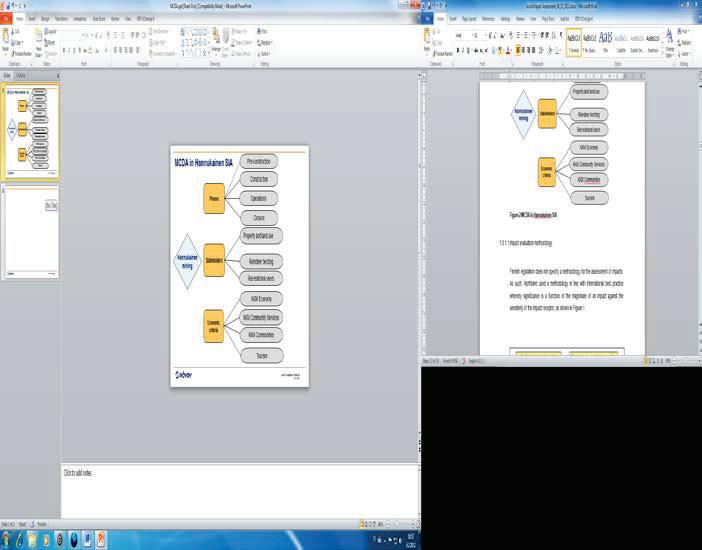Open the Page Layout tab in Word
The height and width of the screenshot is (550, 702).
tap(469, 19)
